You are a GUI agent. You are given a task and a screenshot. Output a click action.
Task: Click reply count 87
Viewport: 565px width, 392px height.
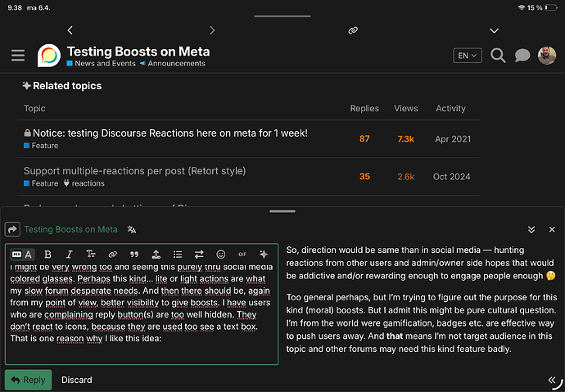[x=364, y=139]
